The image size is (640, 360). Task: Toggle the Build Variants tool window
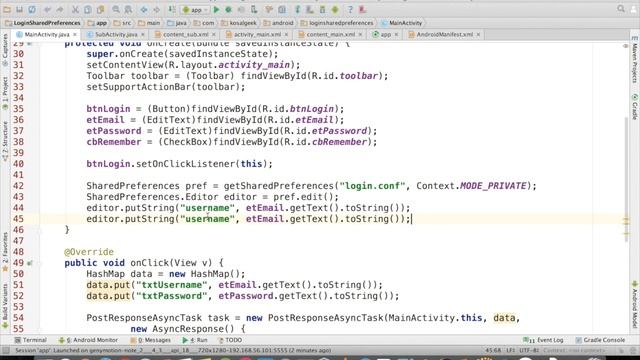tap(5, 306)
